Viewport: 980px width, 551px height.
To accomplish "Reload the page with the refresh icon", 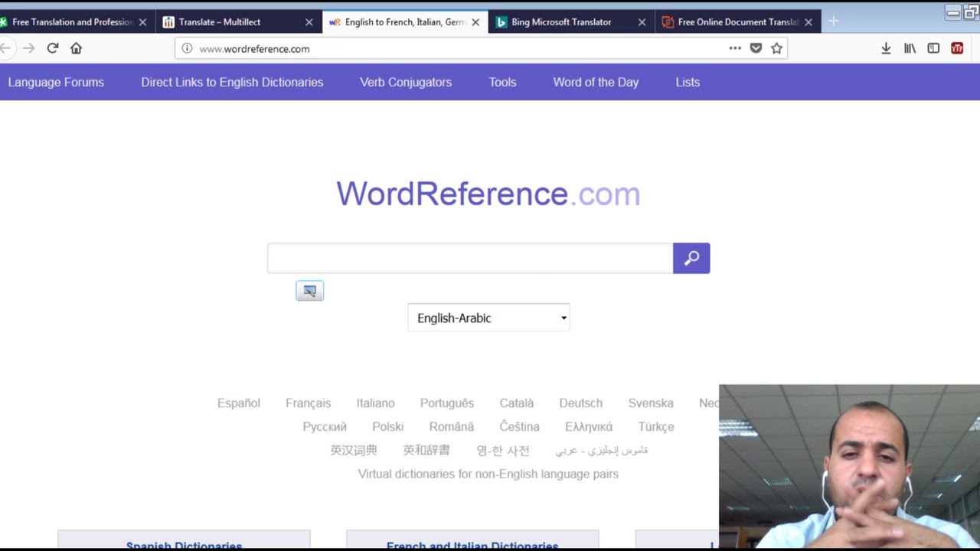I will tap(53, 48).
